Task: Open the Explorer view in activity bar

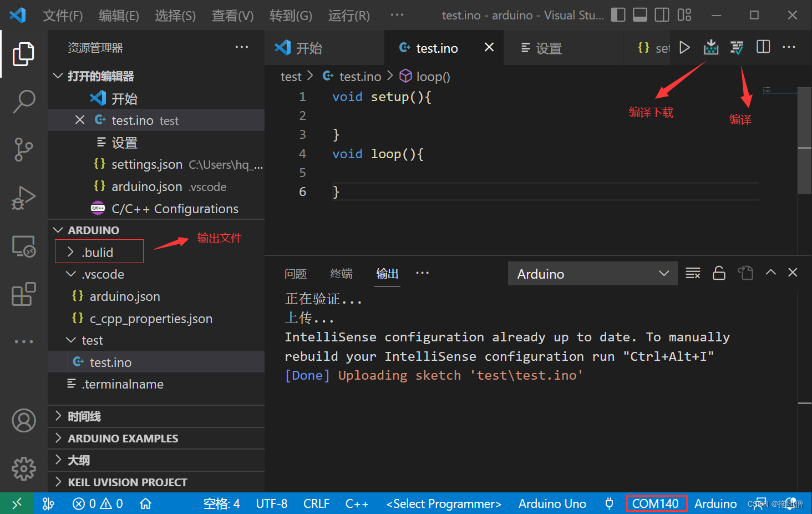Action: [x=23, y=54]
